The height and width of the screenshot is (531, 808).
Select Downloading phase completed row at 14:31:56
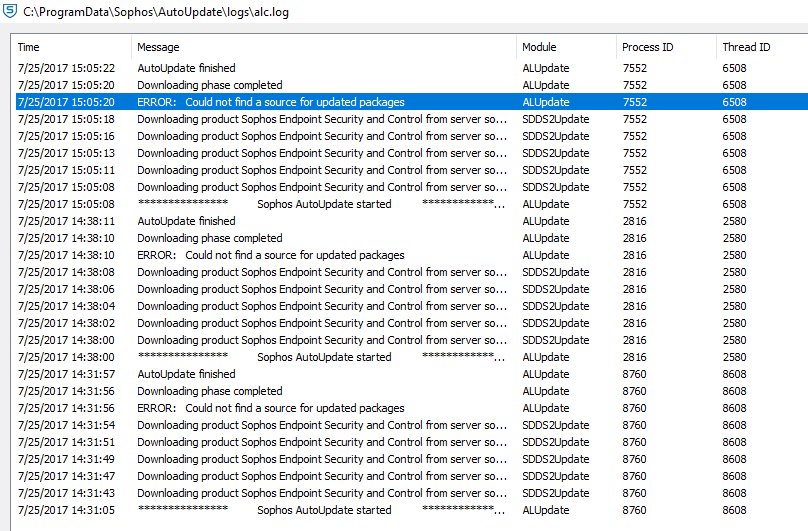pos(412,391)
